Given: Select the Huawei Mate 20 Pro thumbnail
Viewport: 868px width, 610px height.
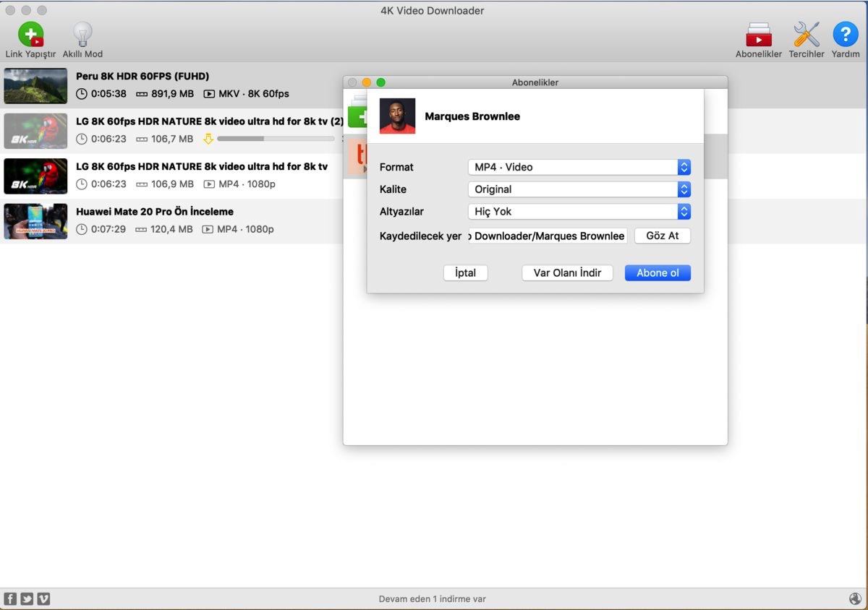Looking at the screenshot, I should tap(35, 221).
